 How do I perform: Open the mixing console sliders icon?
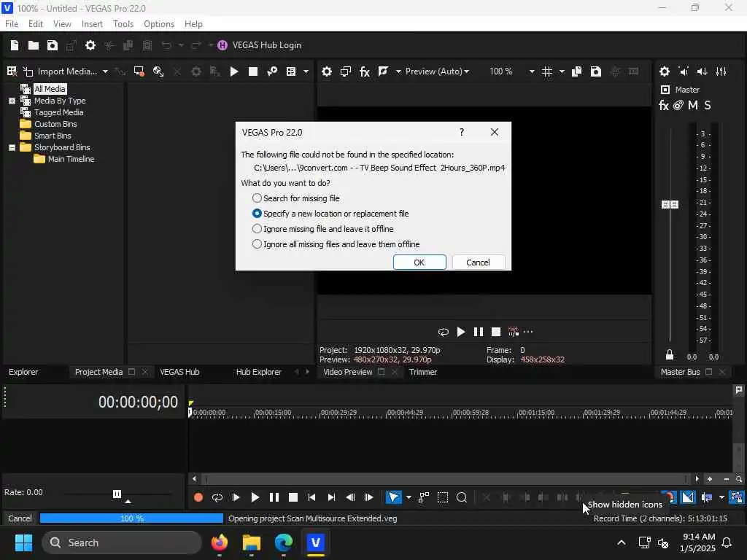coord(721,71)
